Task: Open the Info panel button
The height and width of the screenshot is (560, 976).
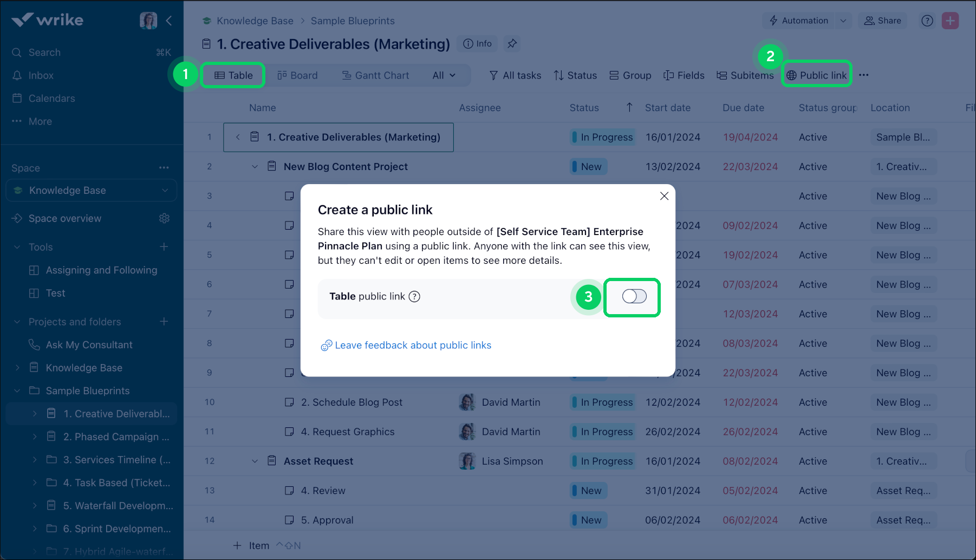Action: [478, 44]
